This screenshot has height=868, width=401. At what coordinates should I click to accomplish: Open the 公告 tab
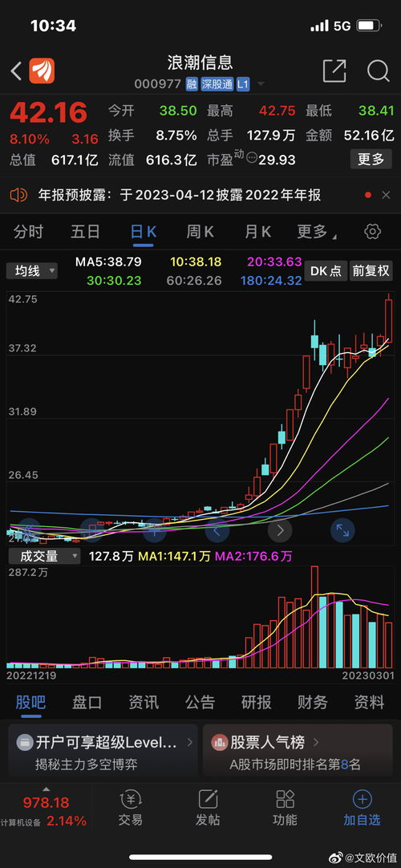200,702
